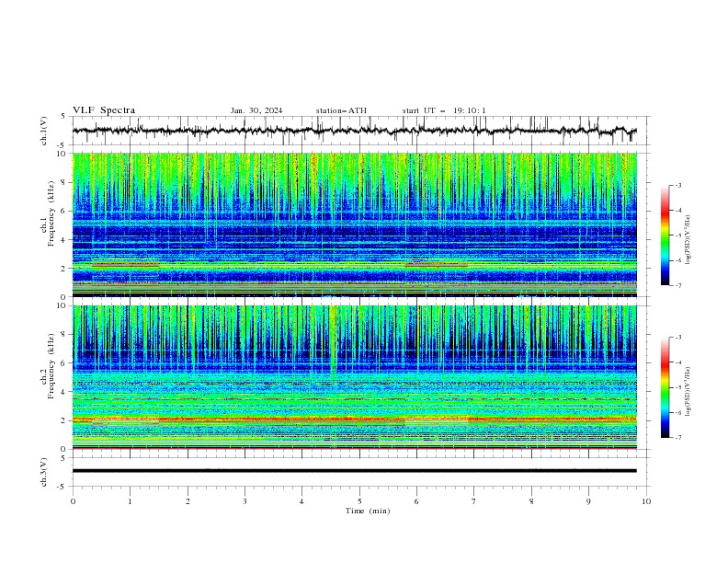Click the "station=ATH" label

[341, 110]
